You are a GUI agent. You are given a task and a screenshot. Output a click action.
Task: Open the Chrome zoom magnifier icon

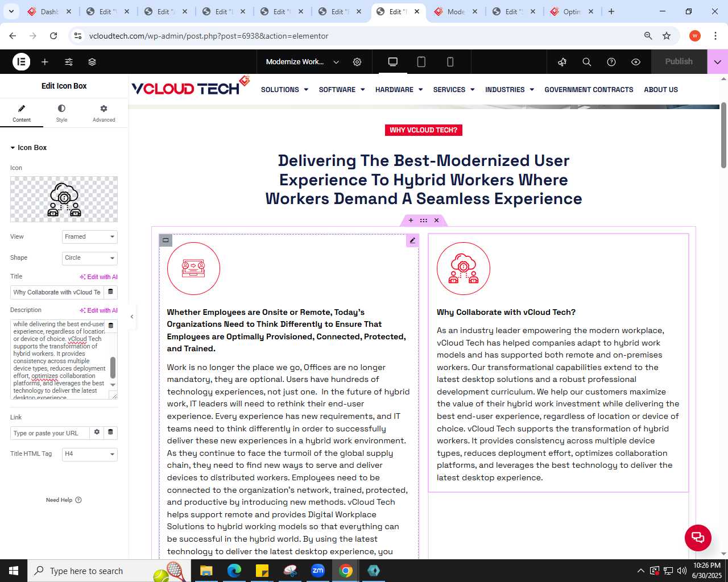[648, 36]
